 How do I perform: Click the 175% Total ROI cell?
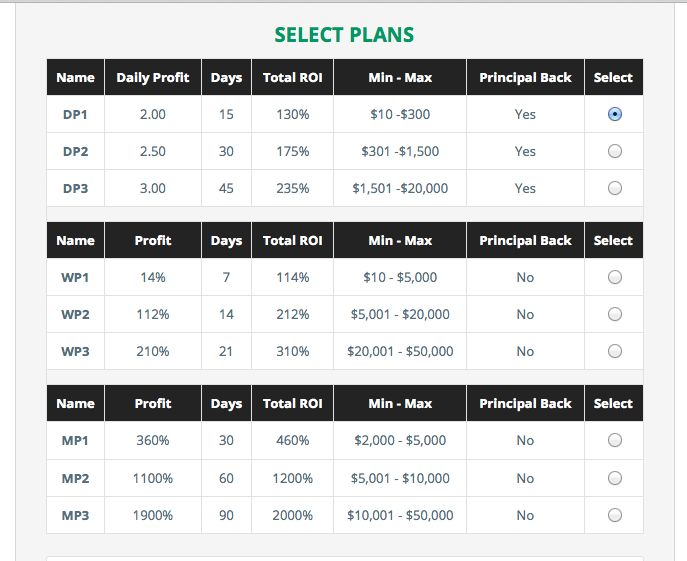292,151
